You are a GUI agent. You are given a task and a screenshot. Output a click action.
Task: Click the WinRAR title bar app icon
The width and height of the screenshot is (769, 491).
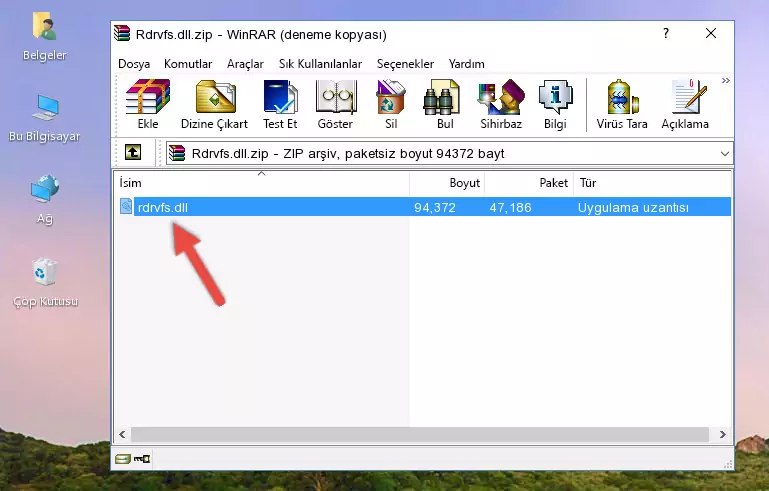point(122,33)
